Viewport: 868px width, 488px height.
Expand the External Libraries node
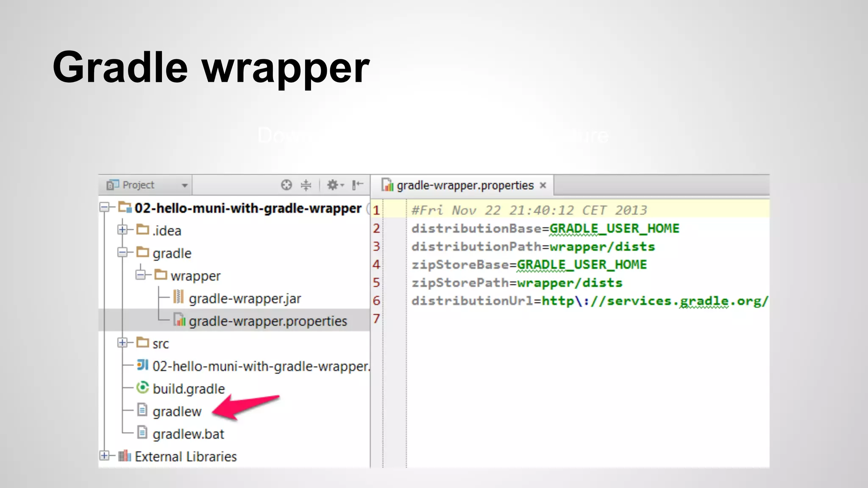coord(104,456)
